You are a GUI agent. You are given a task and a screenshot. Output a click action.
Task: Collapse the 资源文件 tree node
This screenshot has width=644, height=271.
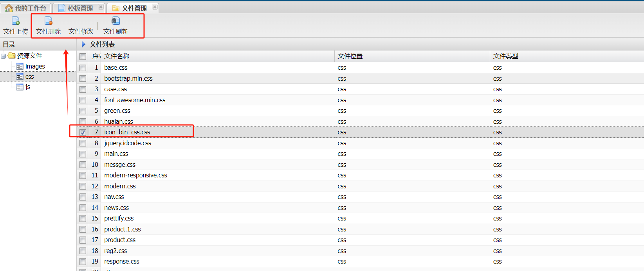(4, 56)
